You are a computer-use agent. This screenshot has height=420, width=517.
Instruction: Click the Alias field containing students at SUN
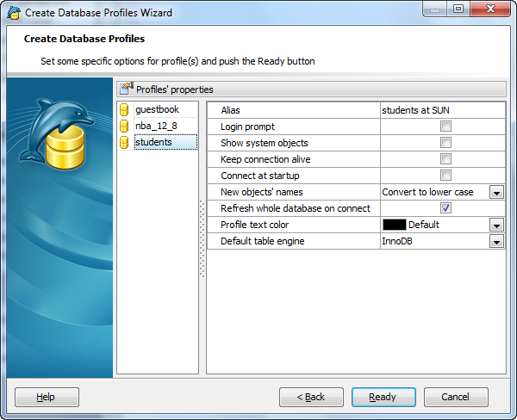[x=441, y=110]
